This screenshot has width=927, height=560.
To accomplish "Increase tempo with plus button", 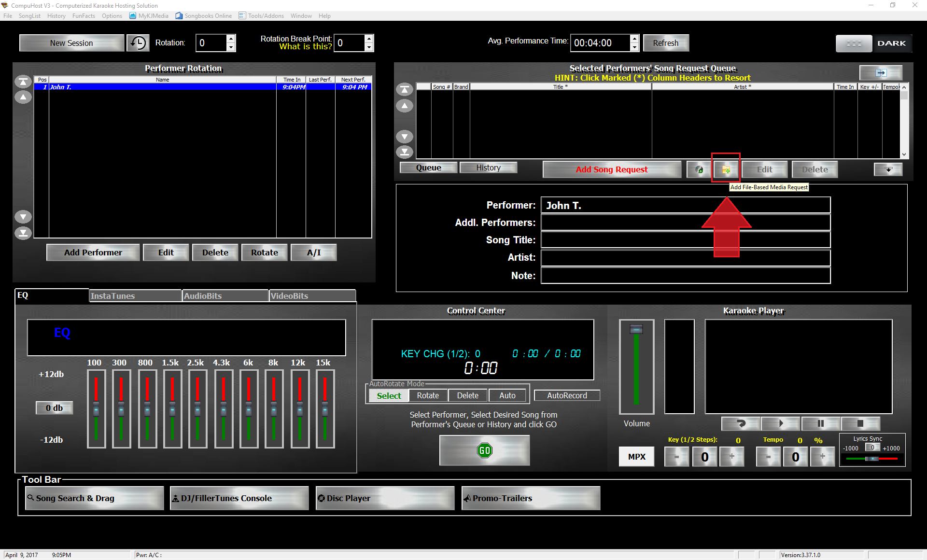I will point(822,457).
